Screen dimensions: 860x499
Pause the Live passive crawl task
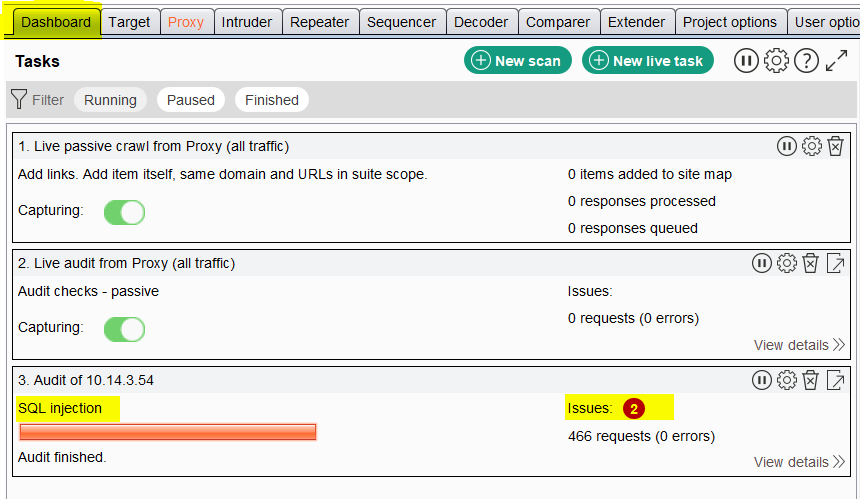(787, 146)
